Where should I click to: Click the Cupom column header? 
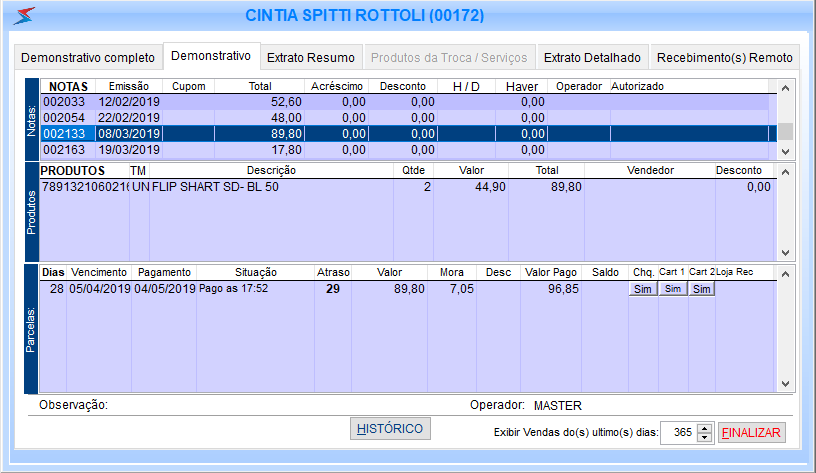[x=188, y=86]
